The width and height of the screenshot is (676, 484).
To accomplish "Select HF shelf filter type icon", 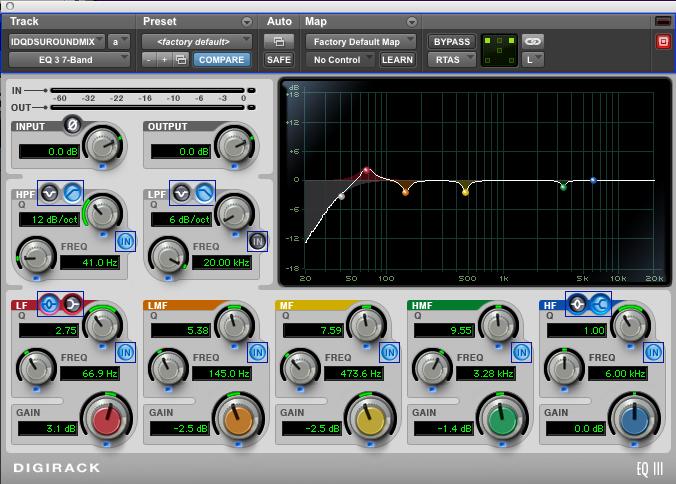I will pyautogui.click(x=601, y=304).
